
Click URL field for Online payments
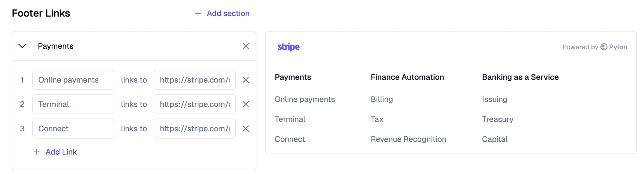click(x=195, y=80)
